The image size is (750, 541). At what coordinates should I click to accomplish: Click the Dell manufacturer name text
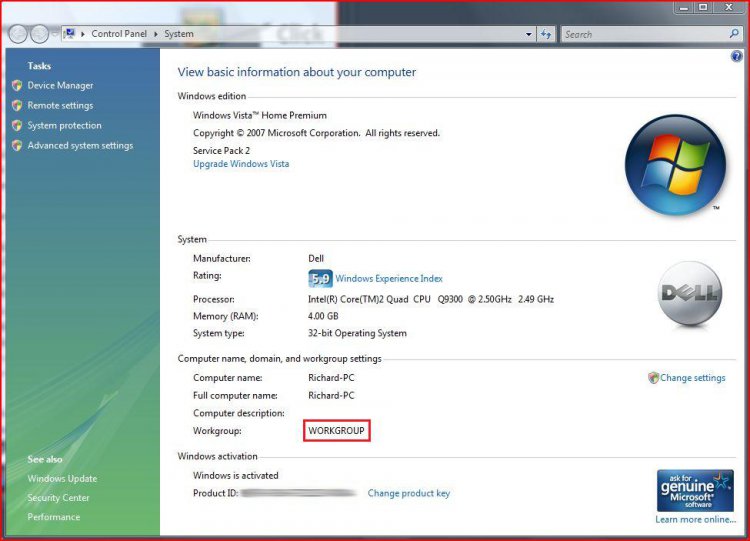pyautogui.click(x=316, y=258)
